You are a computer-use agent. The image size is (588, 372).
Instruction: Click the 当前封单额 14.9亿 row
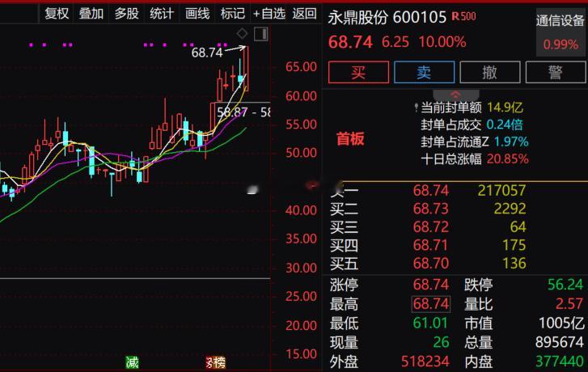point(472,108)
